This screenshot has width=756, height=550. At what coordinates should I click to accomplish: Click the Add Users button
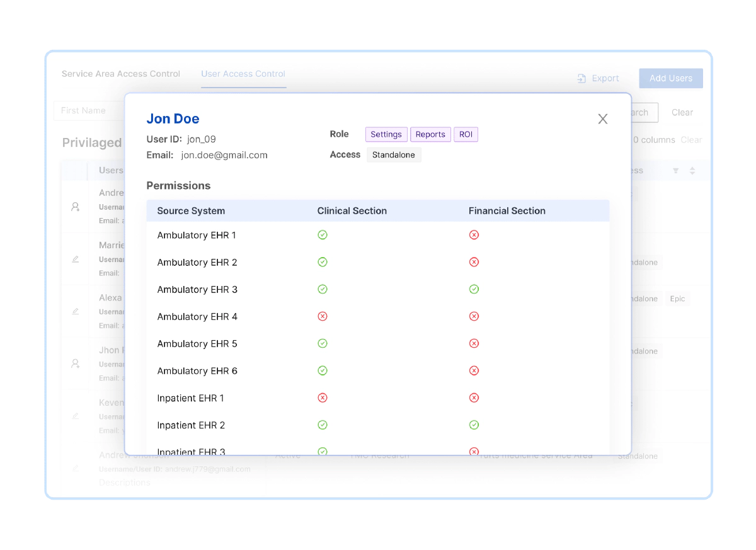point(671,78)
